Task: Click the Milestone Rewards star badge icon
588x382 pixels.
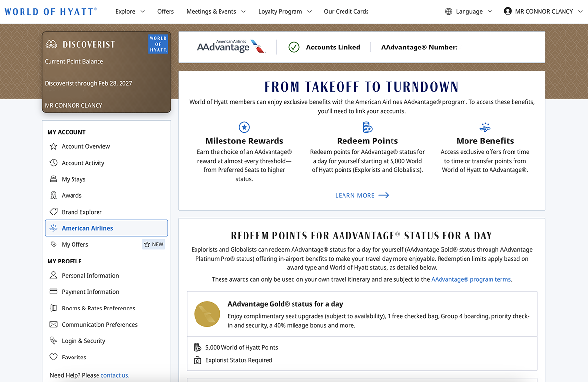Action: click(x=244, y=127)
